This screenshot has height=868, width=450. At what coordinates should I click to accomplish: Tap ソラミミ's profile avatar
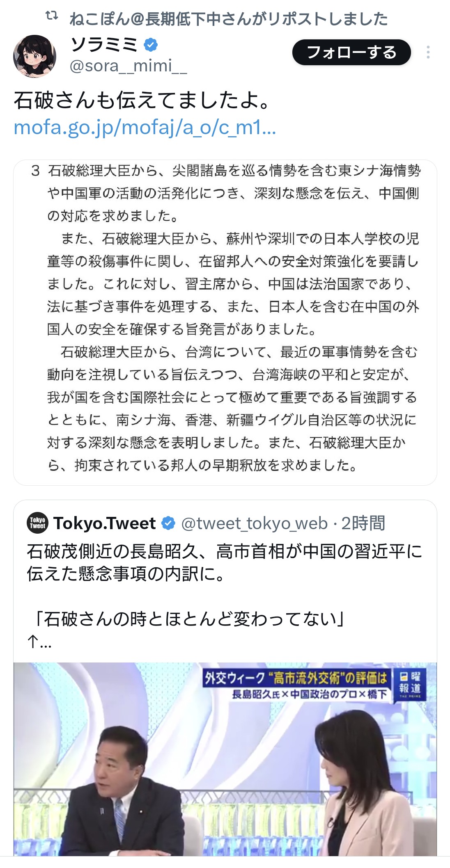click(x=34, y=56)
